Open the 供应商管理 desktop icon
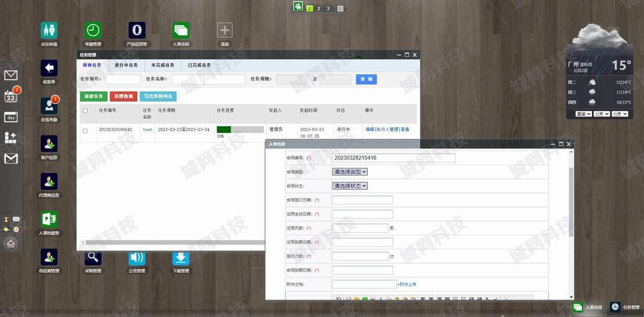This screenshot has width=644, height=317. point(49,257)
